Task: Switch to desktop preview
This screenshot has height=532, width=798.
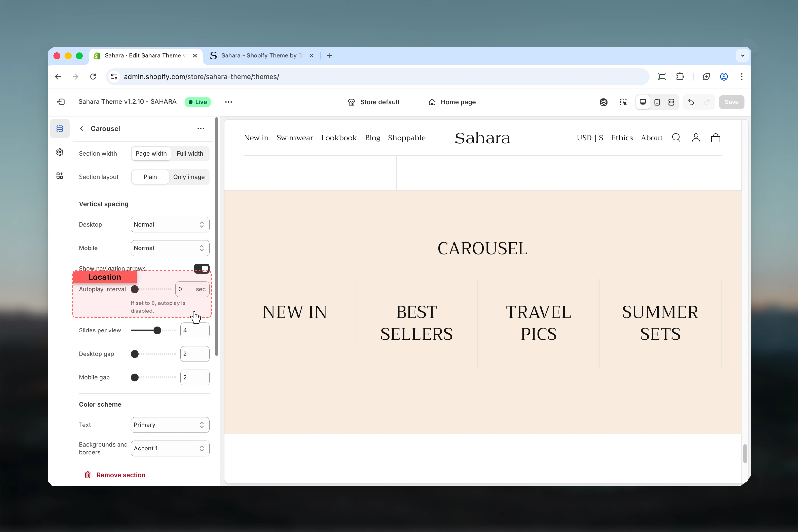Action: click(x=643, y=102)
